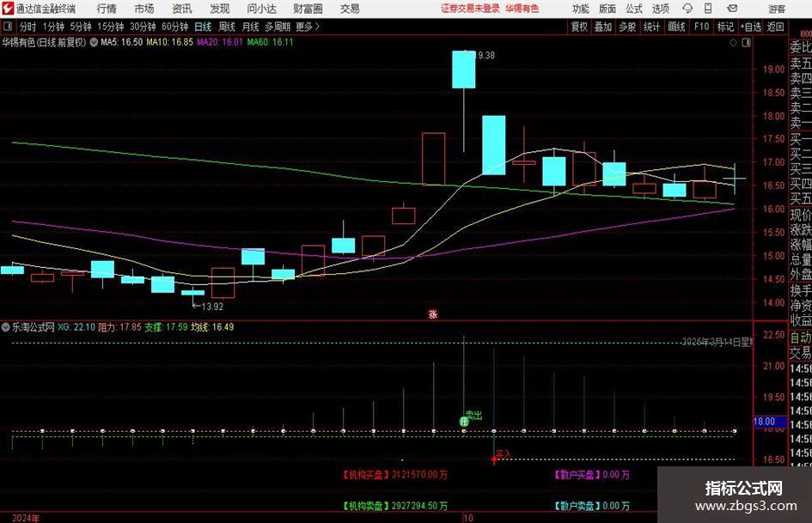Click the 散户买盘 0.00万 text

pos(592,475)
